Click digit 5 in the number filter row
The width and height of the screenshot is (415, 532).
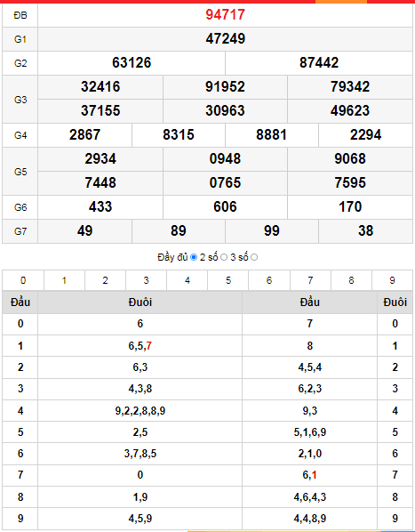pos(228,280)
